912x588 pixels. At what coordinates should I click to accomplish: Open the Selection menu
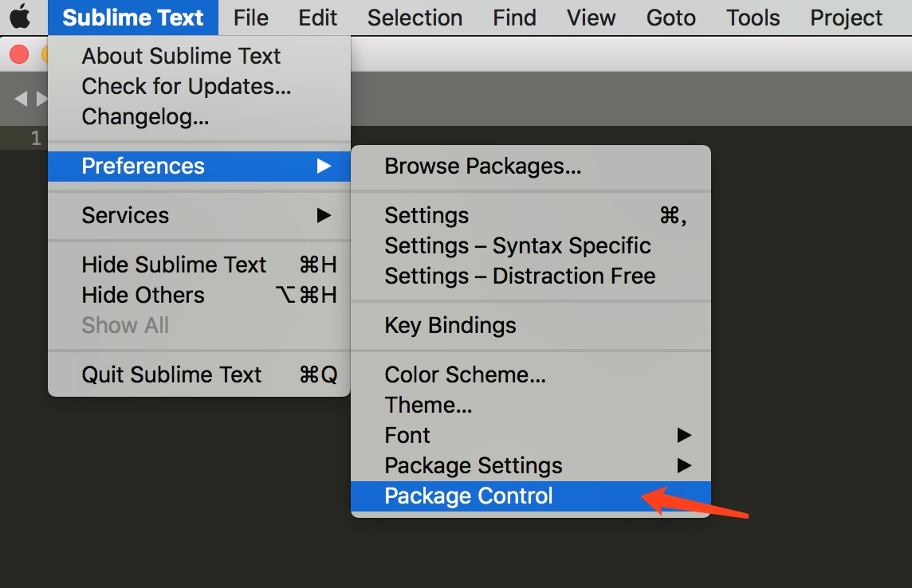415,18
